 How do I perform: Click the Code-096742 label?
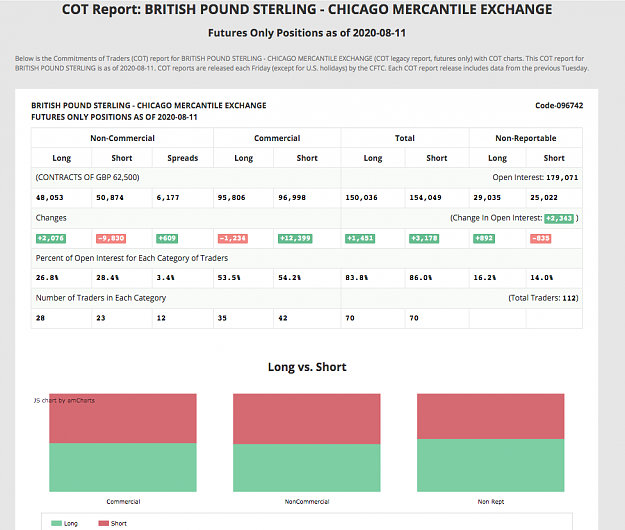point(559,106)
